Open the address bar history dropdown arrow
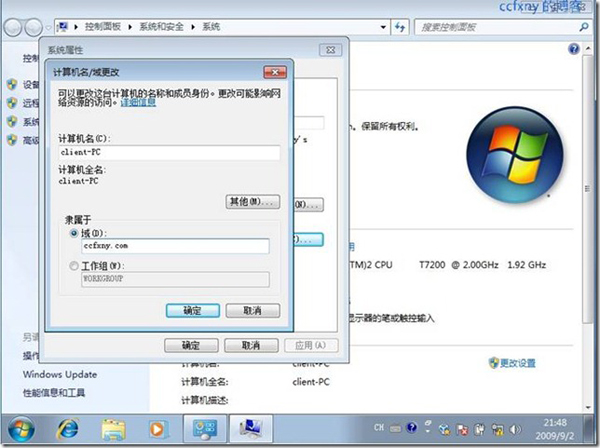The image size is (600, 448). coord(383,27)
